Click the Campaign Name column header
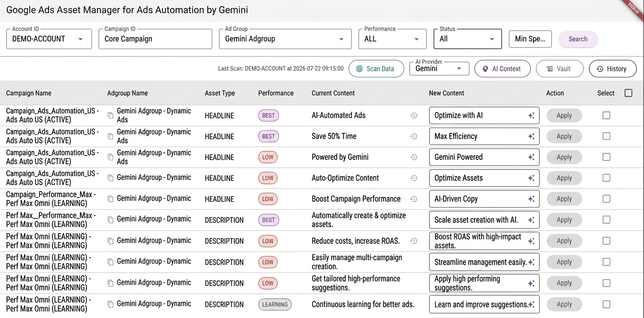The height and width of the screenshot is (318, 644). 29,93
